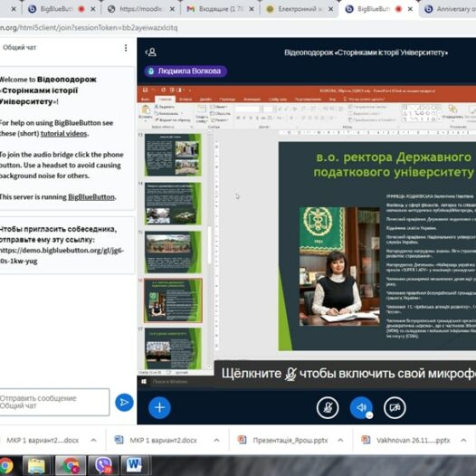Unmute microphone with crossed-mic button
The width and height of the screenshot is (476, 476).
(328, 408)
